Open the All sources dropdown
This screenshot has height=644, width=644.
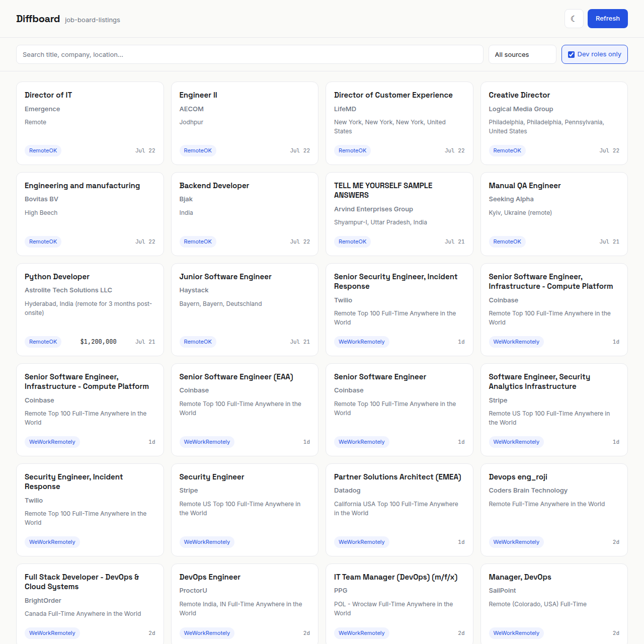tap(522, 54)
